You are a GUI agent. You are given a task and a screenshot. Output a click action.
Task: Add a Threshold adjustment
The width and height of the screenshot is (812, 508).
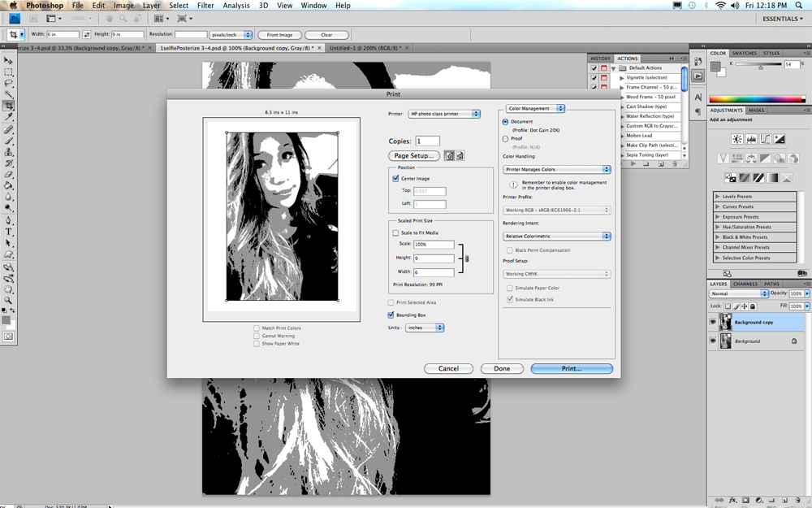click(x=758, y=178)
